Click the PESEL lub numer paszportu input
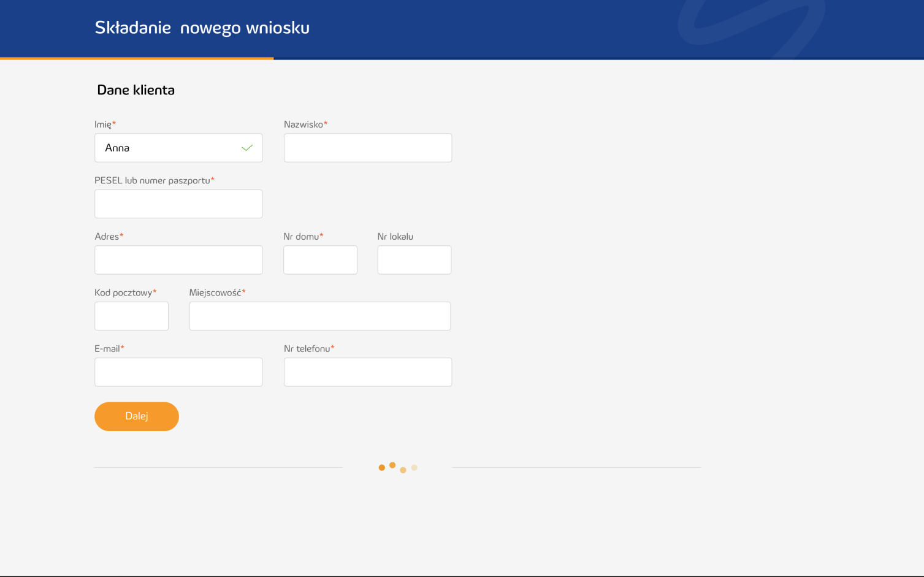 (178, 204)
